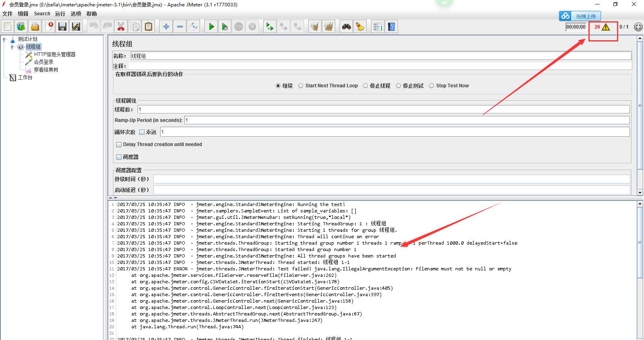Select the 会员登录 sampler
This screenshot has width=644, height=340.
[43, 62]
